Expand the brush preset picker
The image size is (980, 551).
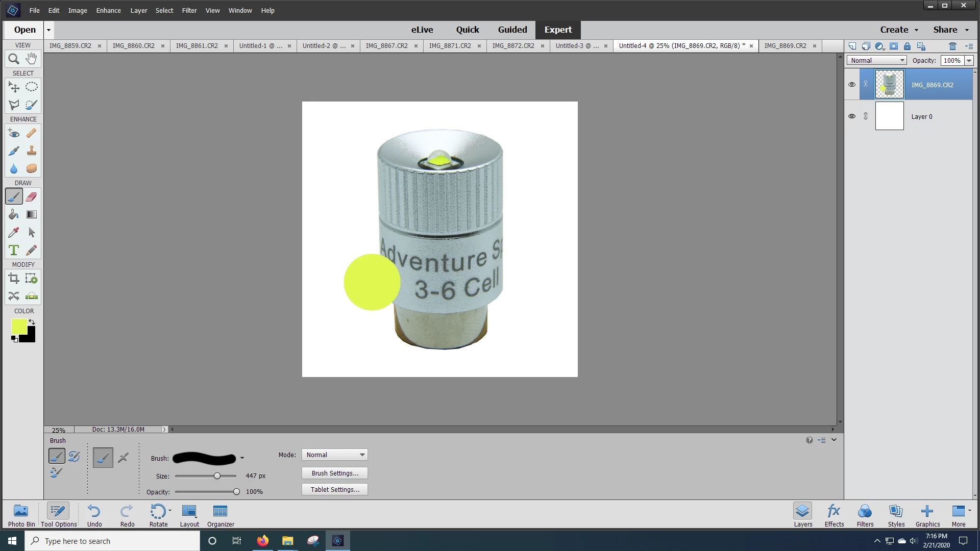(242, 458)
